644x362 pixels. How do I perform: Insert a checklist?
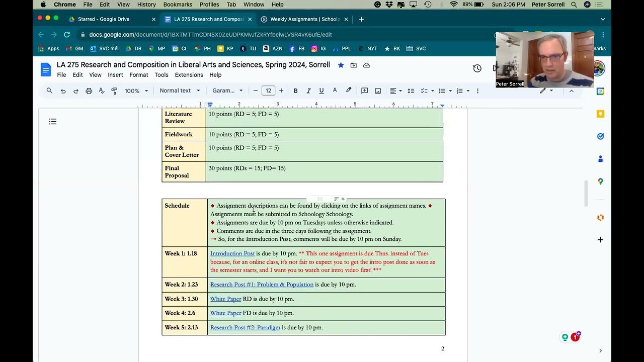tap(424, 91)
